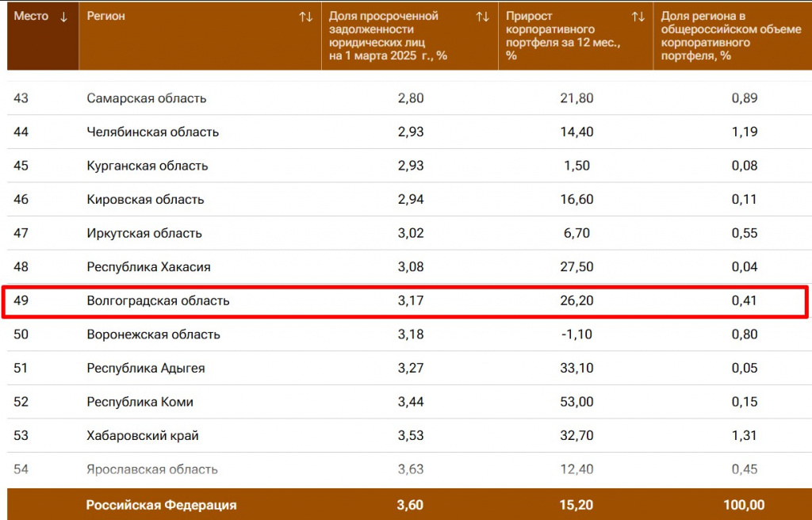Click overdue share value 3,44

tap(411, 401)
